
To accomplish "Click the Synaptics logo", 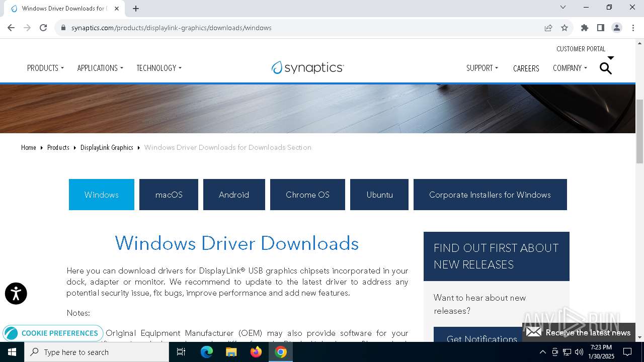I will click(x=307, y=67).
